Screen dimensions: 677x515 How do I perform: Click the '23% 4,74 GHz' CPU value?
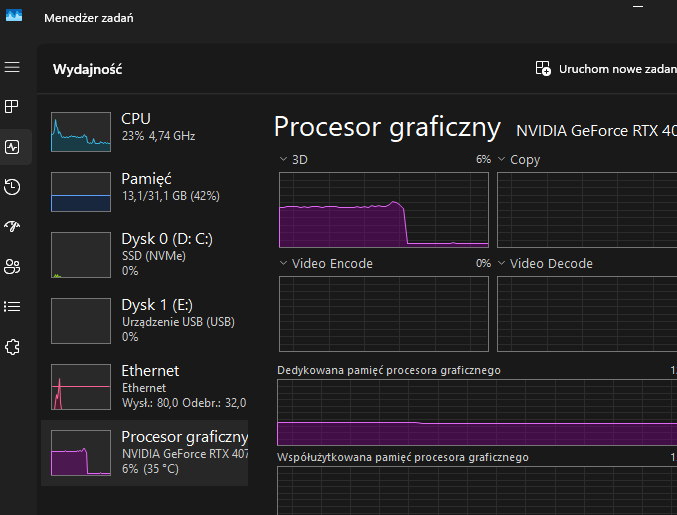(158, 136)
